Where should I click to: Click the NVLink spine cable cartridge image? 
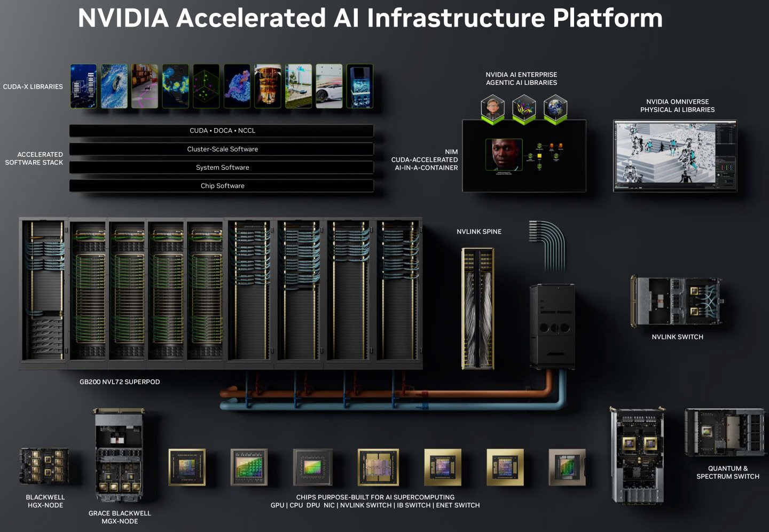click(x=478, y=308)
